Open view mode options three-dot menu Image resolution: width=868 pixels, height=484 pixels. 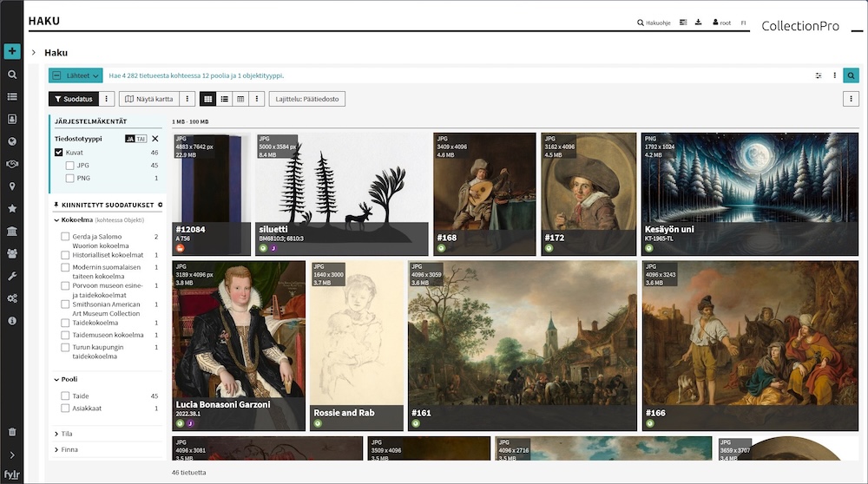click(256, 99)
